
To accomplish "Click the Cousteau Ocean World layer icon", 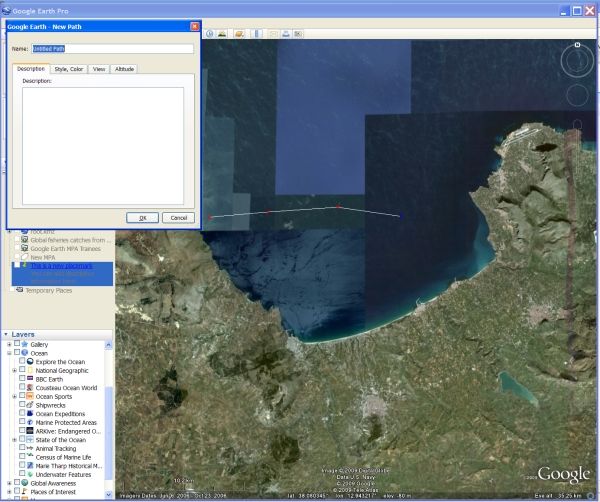I will pos(30,387).
